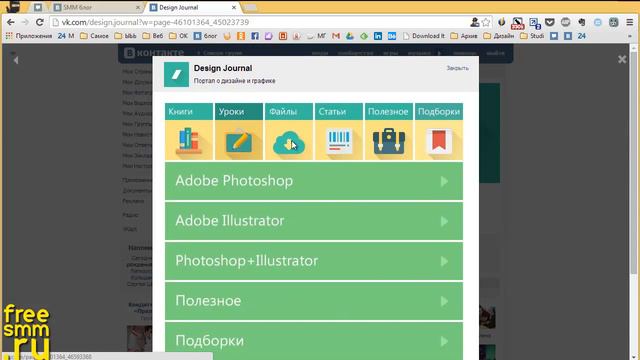Image resolution: width=640 pixels, height=360 pixels.
Task: Expand the Adobe Illustrator section
Action: pos(314,221)
